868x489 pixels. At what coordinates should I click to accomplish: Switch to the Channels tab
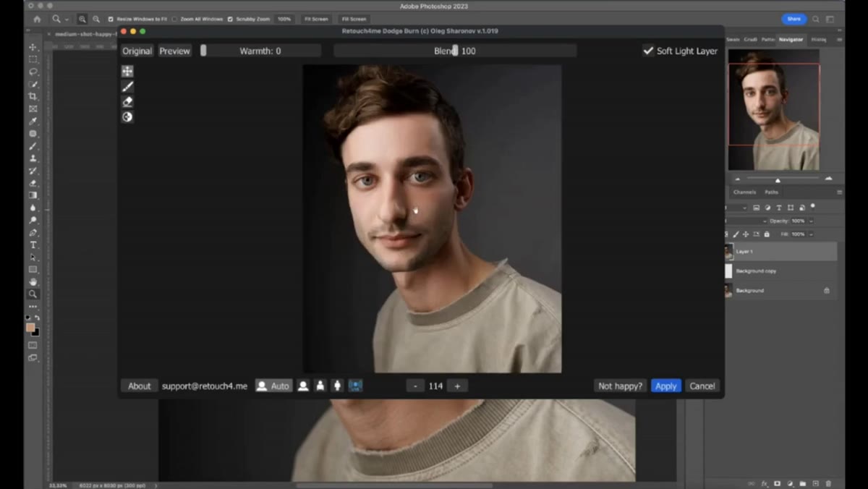click(744, 192)
